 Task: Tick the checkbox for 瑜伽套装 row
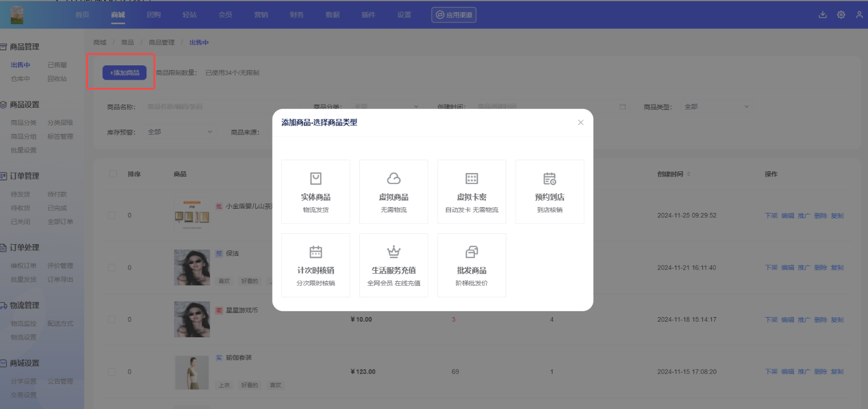(x=112, y=371)
